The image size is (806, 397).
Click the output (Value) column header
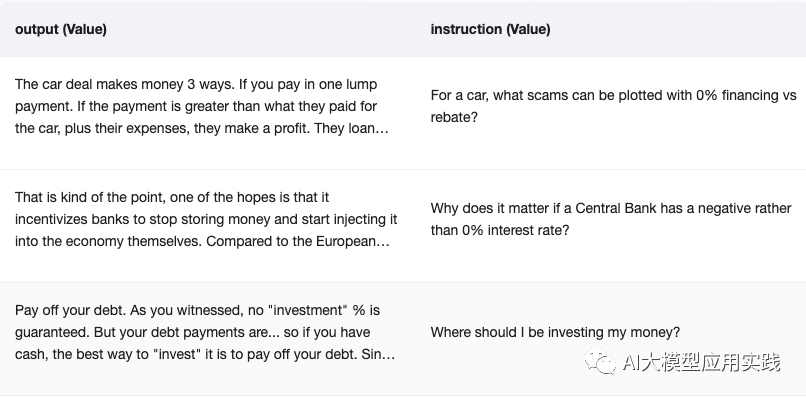[x=61, y=29]
